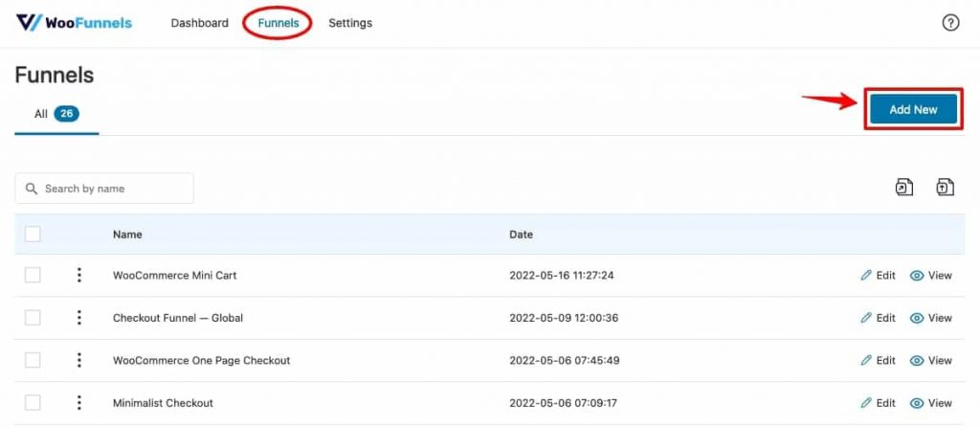Open three-dot menu for Checkout Funnel — Global
Image resolution: width=980 pixels, height=428 pixels.
tap(78, 317)
